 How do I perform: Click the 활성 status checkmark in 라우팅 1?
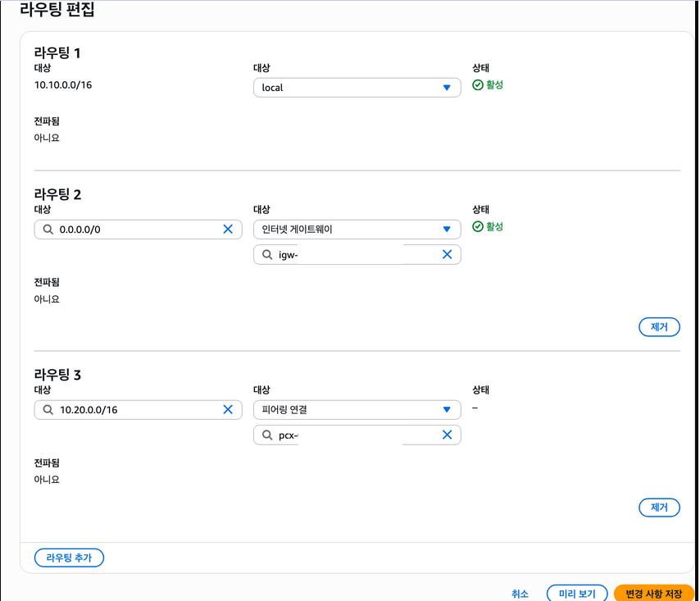click(478, 84)
